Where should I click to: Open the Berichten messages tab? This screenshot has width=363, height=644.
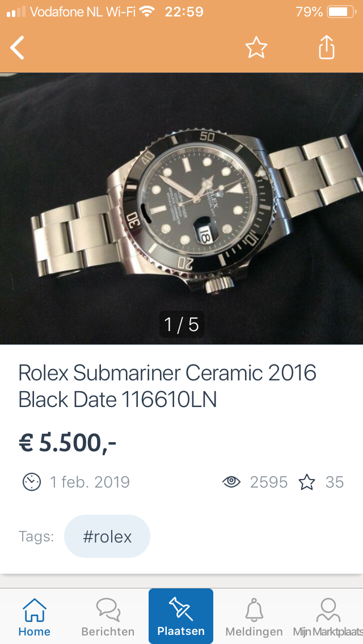coord(108,617)
